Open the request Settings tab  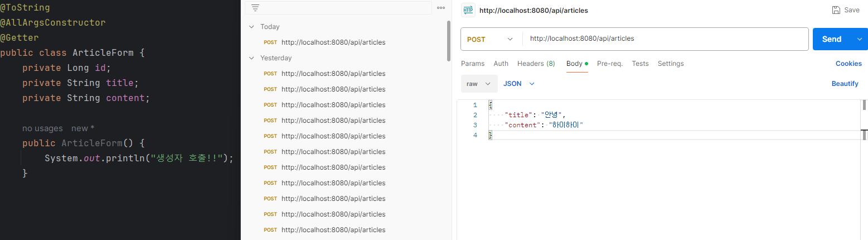click(671, 64)
